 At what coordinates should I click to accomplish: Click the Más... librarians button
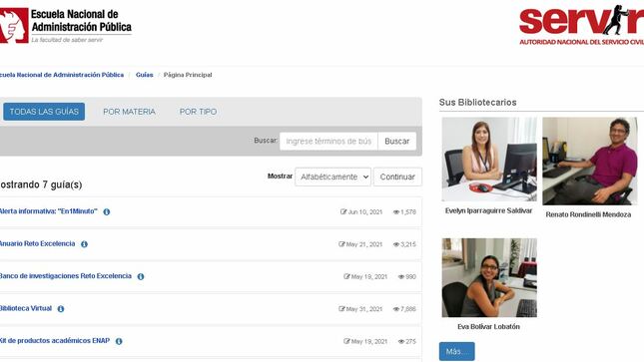click(456, 351)
